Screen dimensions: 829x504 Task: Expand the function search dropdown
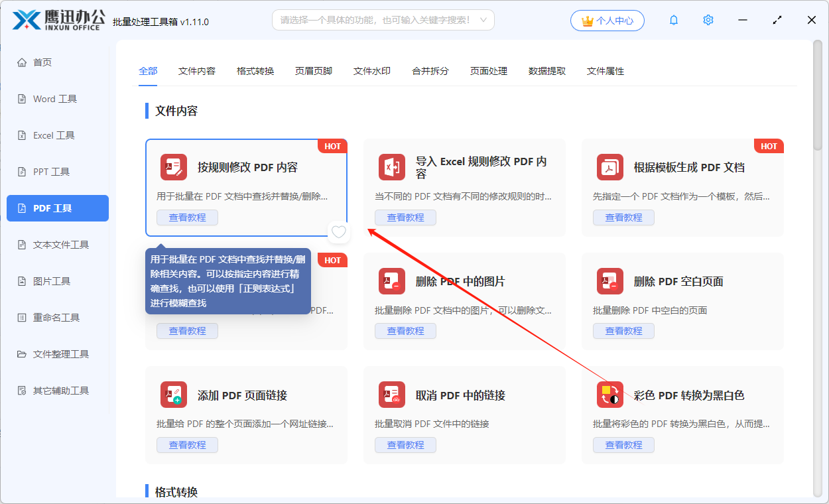pyautogui.click(x=483, y=20)
